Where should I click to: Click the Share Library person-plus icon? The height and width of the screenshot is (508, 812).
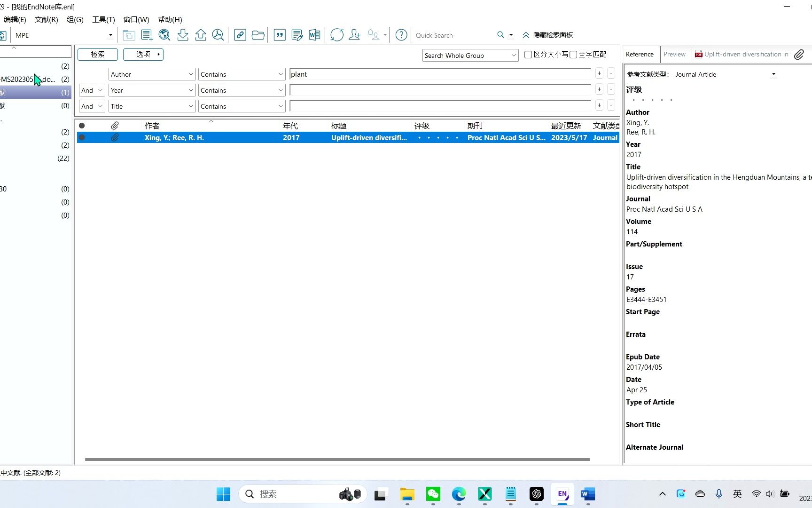[355, 35]
